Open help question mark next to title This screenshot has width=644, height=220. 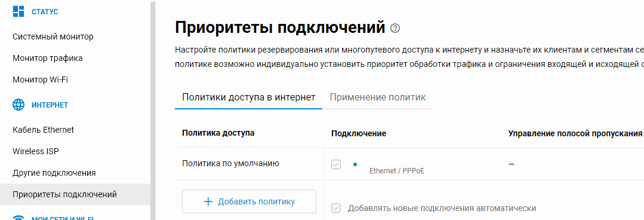click(395, 28)
